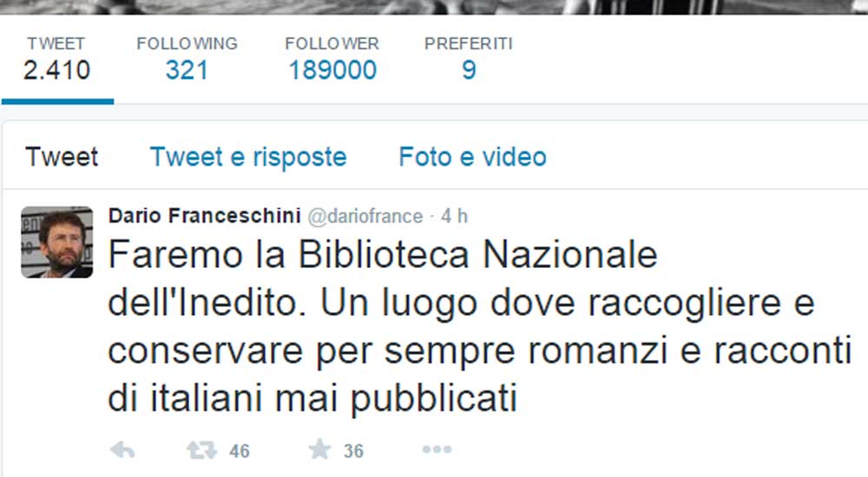Favorite the tweet with the star icon

point(319,449)
